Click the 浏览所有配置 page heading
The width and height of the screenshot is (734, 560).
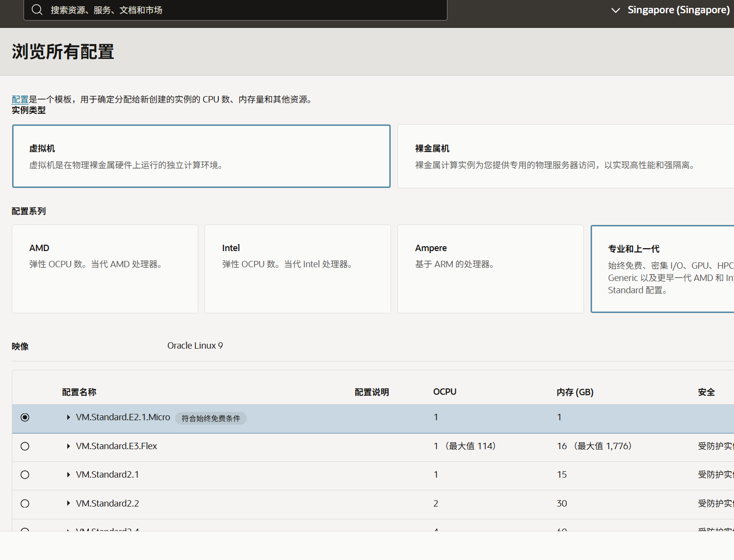(x=63, y=52)
